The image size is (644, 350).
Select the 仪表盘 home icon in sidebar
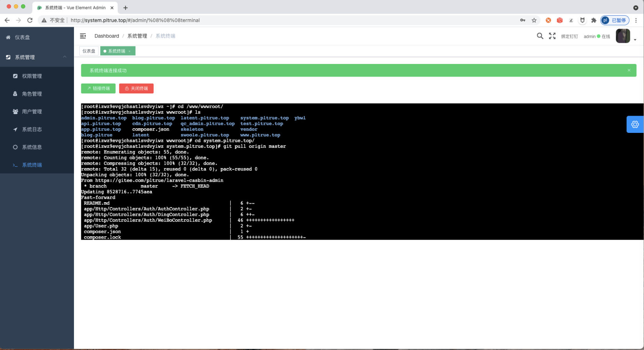coord(8,37)
